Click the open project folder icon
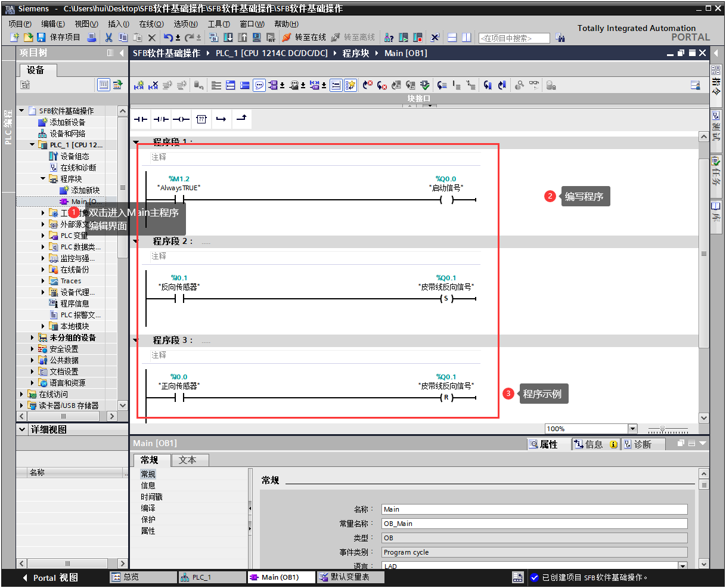Viewport: 726px width, 588px height. [x=28, y=38]
